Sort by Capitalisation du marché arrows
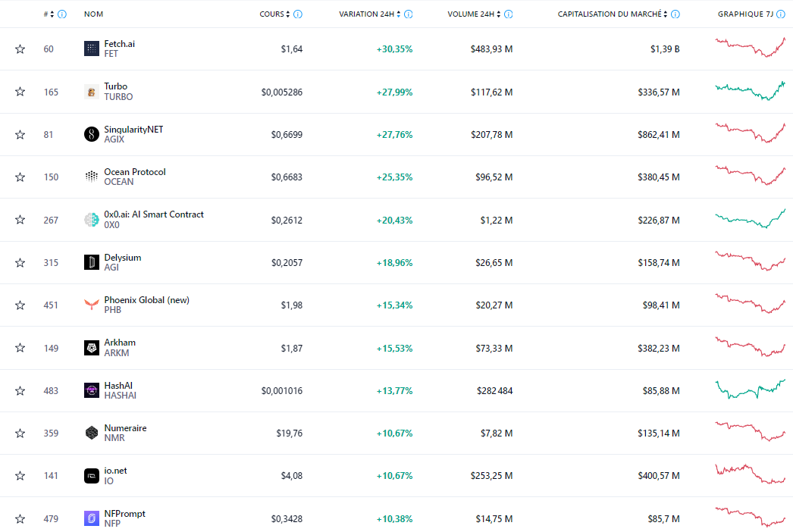 click(666, 14)
